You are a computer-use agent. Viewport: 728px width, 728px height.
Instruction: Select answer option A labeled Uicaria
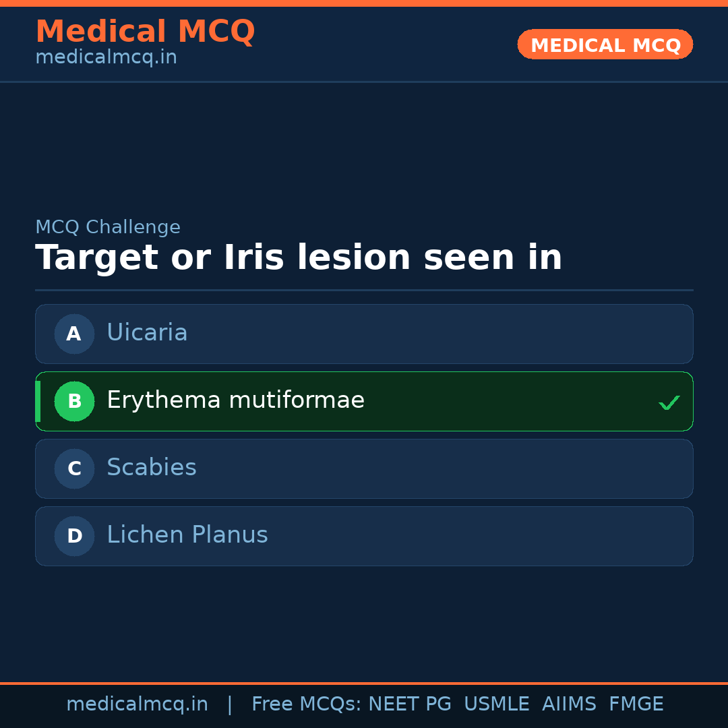point(364,334)
